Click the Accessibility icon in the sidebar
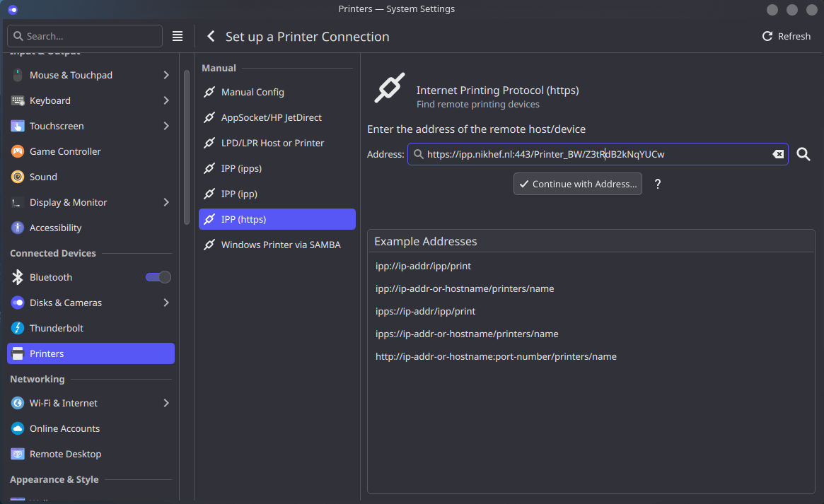 (x=18, y=228)
